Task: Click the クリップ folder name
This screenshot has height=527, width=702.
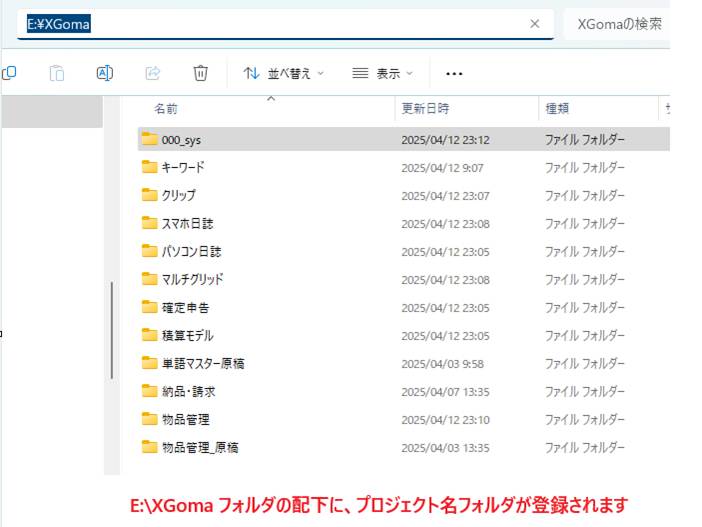Action: 179,196
